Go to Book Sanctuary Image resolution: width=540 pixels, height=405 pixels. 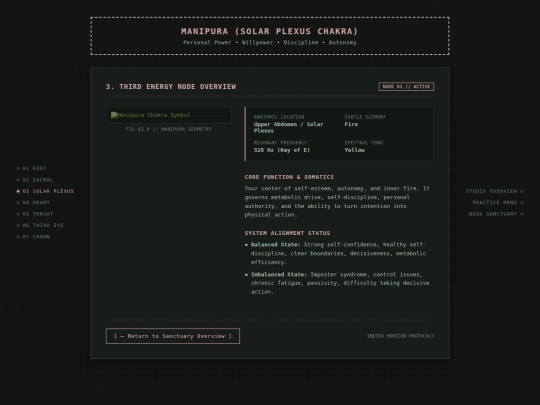click(496, 214)
